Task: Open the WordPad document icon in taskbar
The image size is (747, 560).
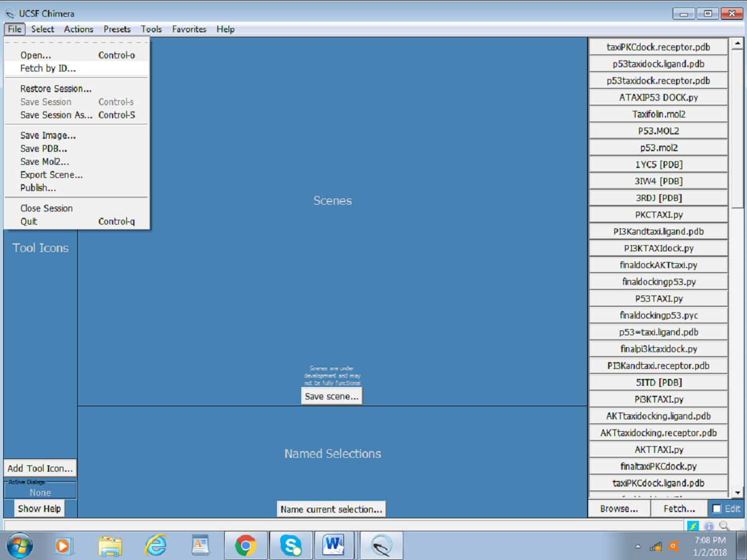Action: [200, 546]
